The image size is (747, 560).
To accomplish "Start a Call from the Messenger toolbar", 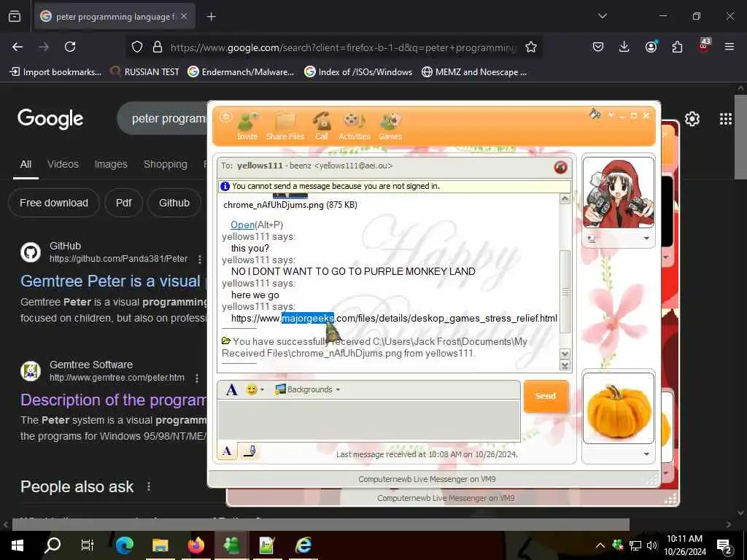I will tap(322, 125).
